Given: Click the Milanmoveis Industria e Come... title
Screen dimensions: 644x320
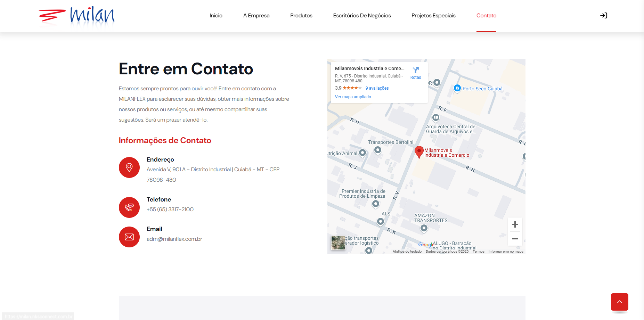Looking at the screenshot, I should point(369,68).
